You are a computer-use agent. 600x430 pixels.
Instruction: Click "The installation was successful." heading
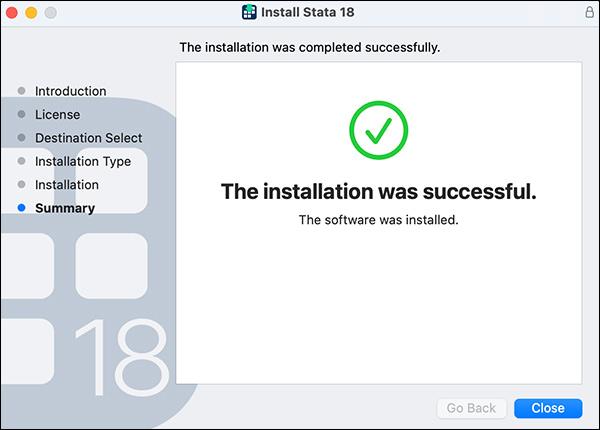378,191
